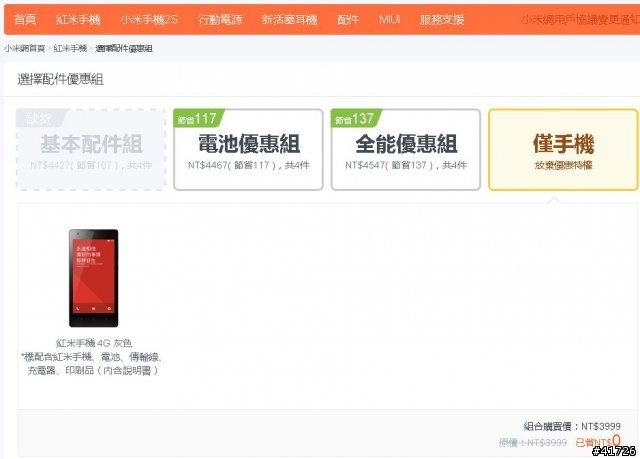
Task: Go to 紅米手機 in the navigation bar
Action: tap(78, 19)
